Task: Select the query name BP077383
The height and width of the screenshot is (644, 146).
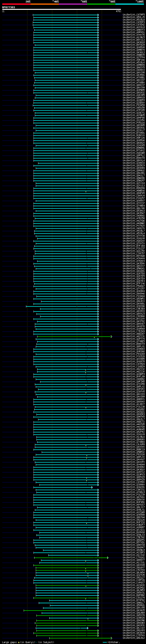Action: [x=8, y=7]
